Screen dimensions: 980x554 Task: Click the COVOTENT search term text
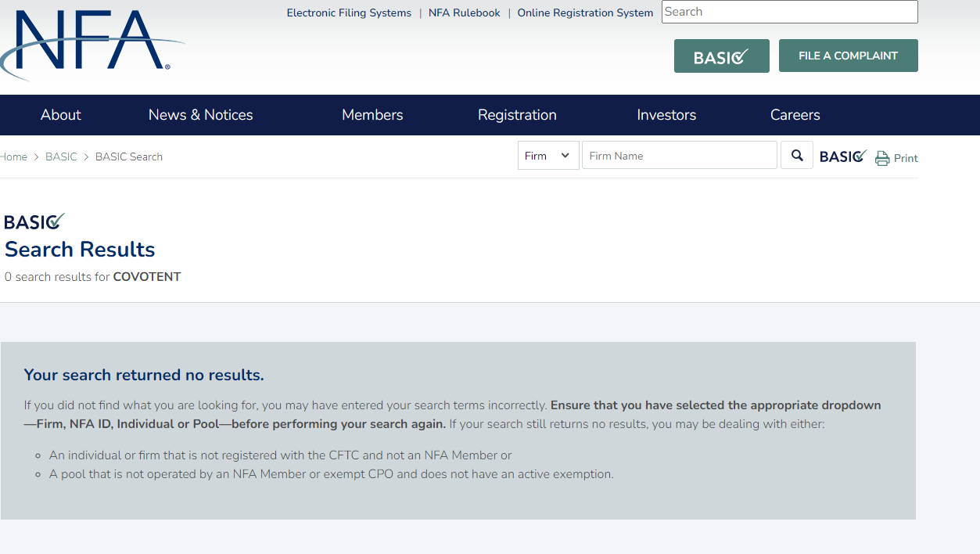[x=147, y=277]
